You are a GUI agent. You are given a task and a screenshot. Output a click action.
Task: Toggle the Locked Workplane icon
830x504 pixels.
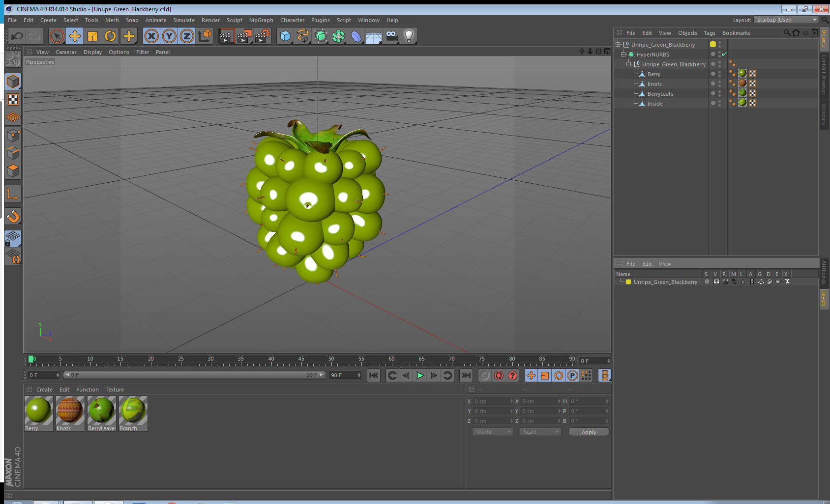coord(13,239)
